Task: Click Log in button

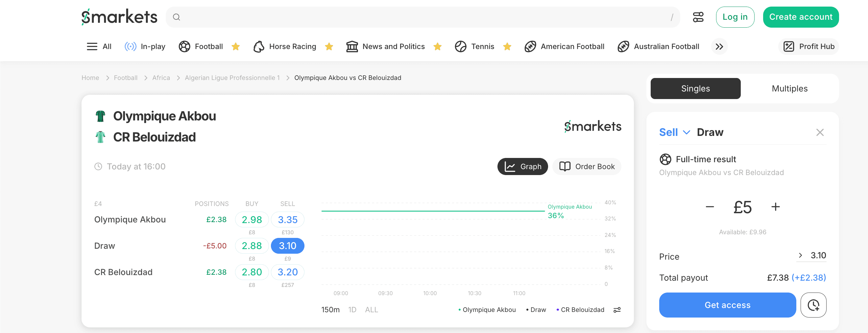Action: tap(735, 17)
